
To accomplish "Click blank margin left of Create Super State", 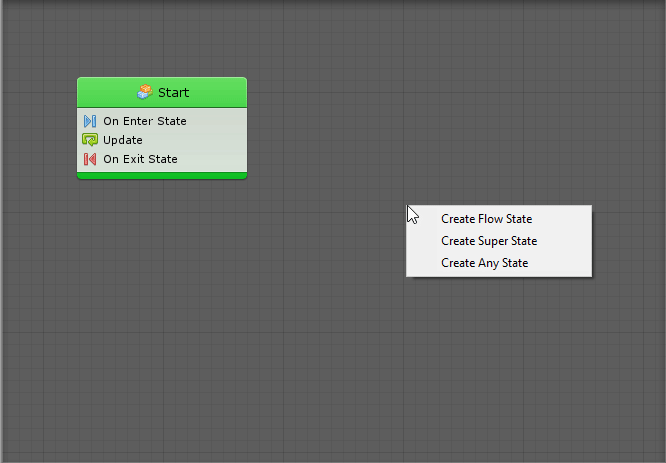I will (423, 241).
